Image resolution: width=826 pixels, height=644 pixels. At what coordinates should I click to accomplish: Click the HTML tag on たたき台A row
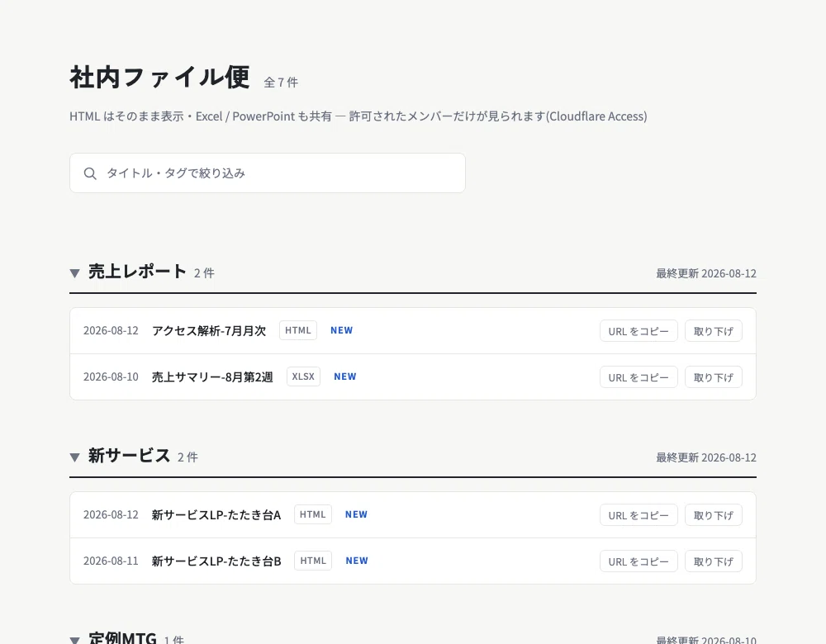[x=313, y=514]
